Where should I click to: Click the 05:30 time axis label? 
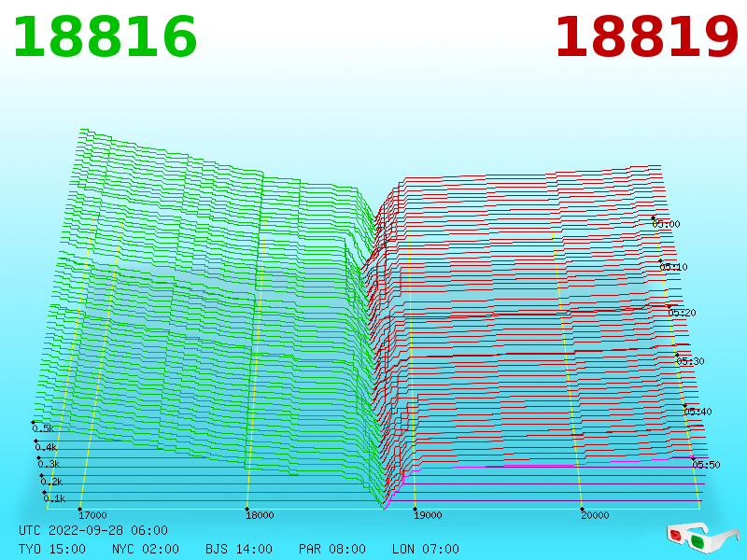pyautogui.click(x=690, y=361)
